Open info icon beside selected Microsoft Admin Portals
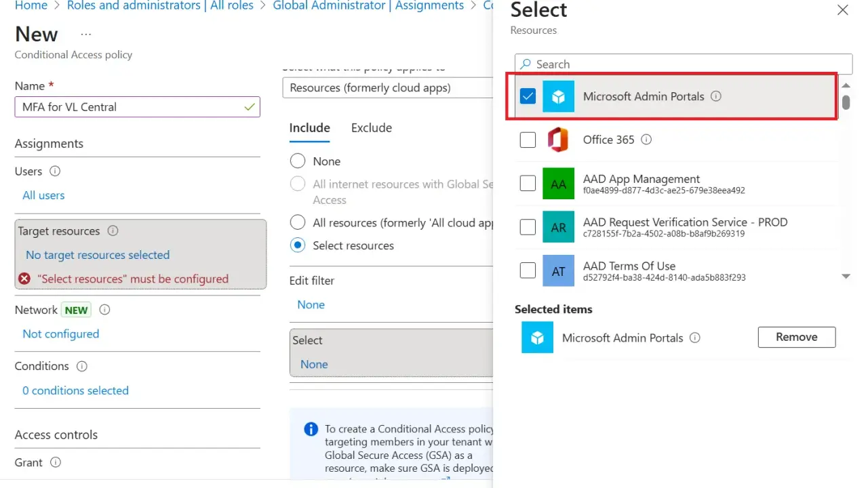 [x=695, y=338]
